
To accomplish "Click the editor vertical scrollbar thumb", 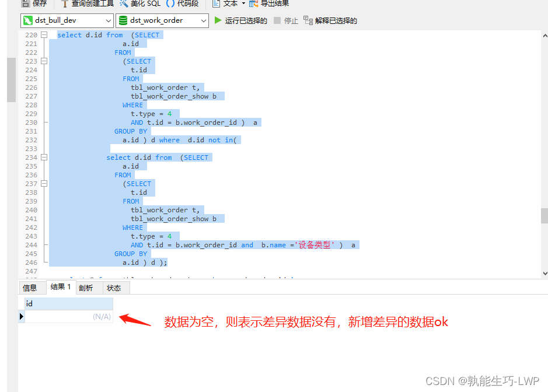I will (544, 216).
